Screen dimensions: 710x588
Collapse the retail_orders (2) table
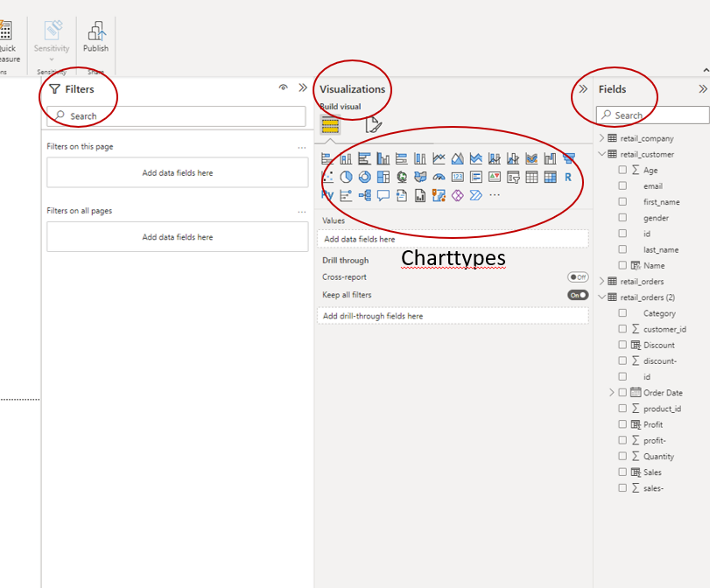coord(601,297)
